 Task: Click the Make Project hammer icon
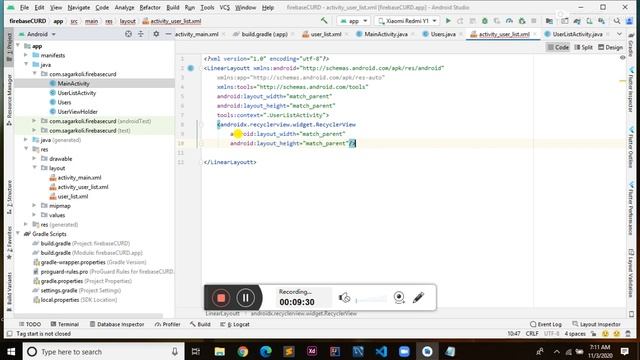point(324,20)
